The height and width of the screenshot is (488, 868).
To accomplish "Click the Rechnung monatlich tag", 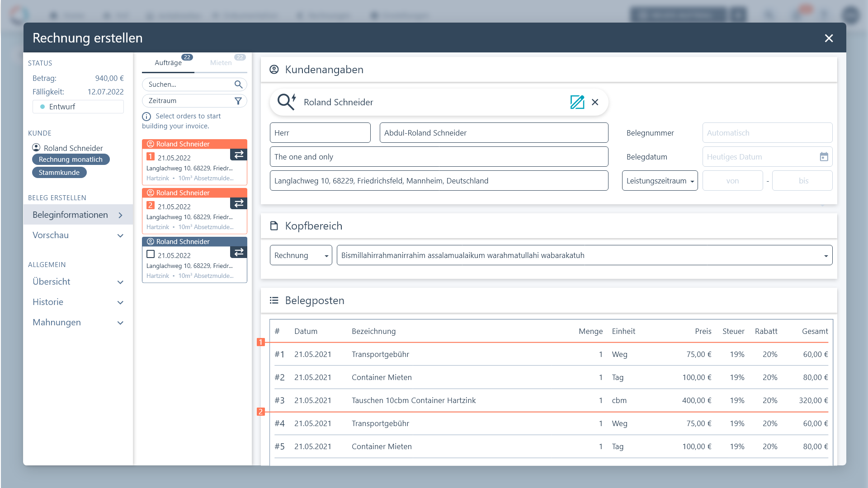I will coord(71,160).
